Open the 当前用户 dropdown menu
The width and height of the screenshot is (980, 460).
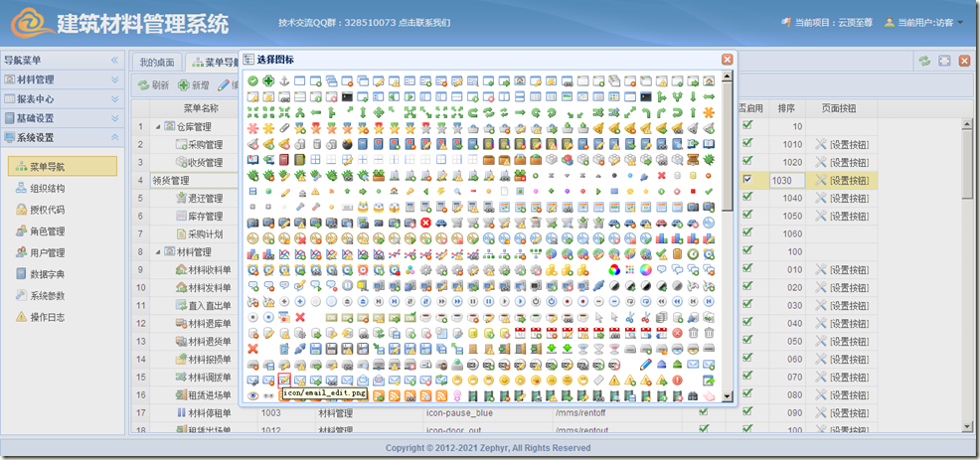pos(923,23)
